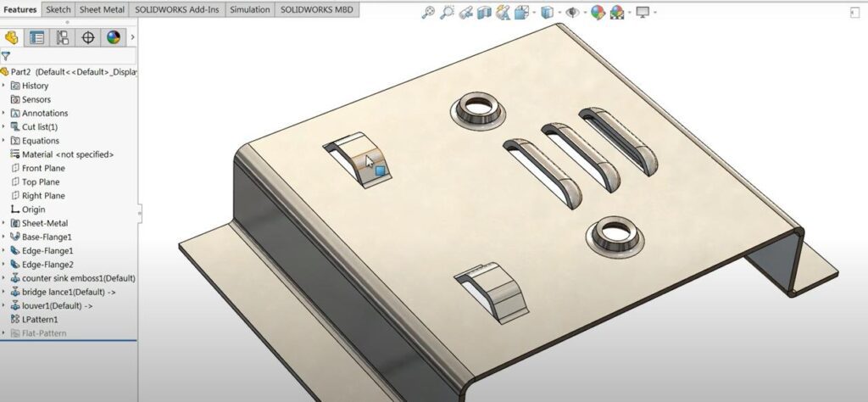This screenshot has height=402, width=868.
Task: Expand the bridge lance1 feature
Action: click(4, 292)
